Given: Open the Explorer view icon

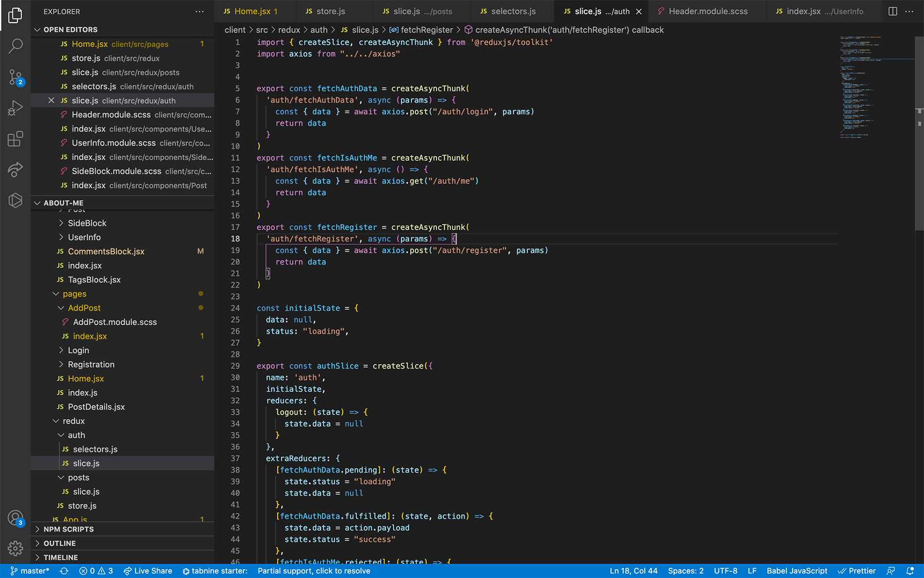Looking at the screenshot, I should point(15,15).
